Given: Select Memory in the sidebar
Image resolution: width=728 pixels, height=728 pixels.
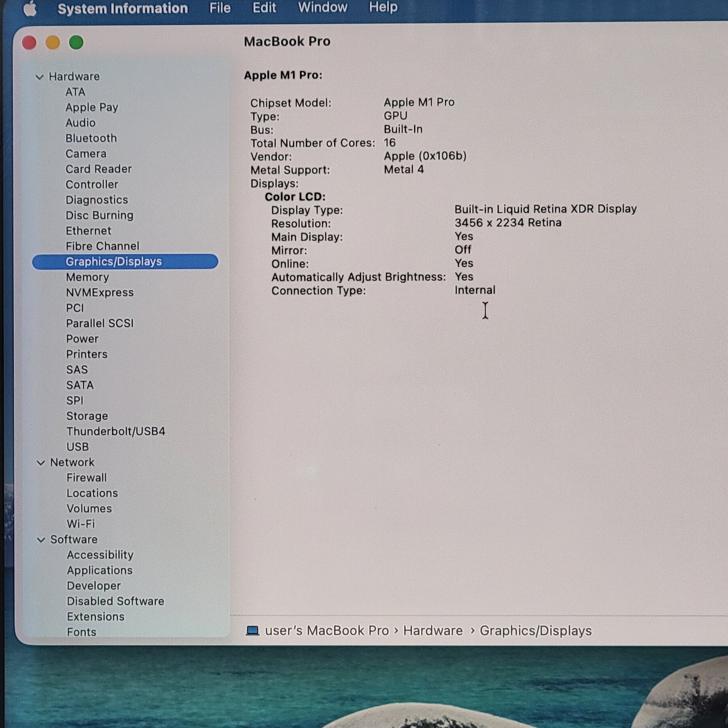Looking at the screenshot, I should click(87, 277).
